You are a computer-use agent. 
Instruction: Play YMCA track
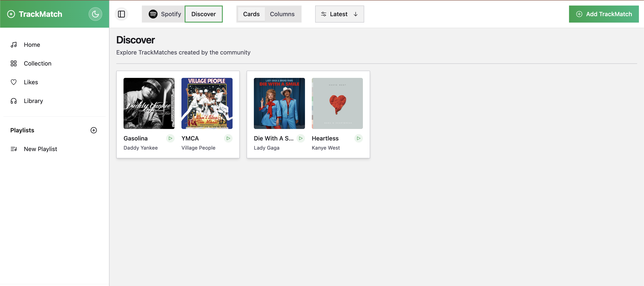[x=228, y=138]
